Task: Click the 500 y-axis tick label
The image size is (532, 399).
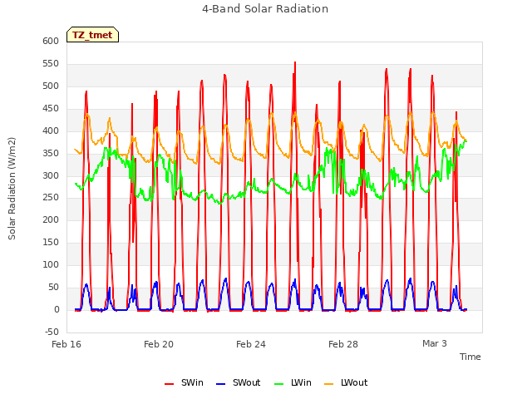Action: (x=51, y=86)
